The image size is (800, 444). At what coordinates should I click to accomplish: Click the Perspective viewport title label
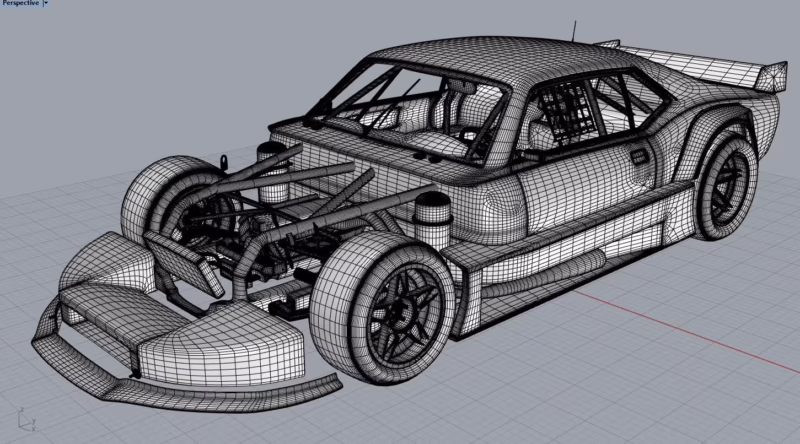point(20,5)
